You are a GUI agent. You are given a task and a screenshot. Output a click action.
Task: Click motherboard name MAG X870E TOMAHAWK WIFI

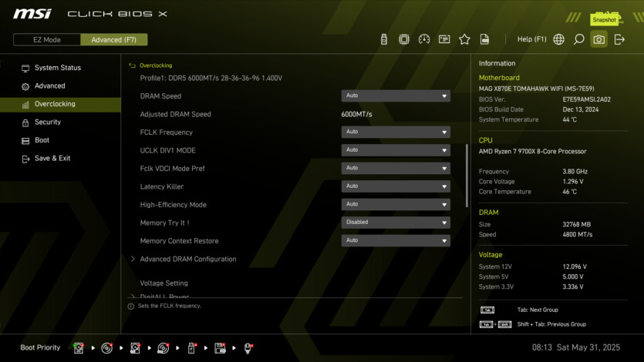click(x=536, y=89)
